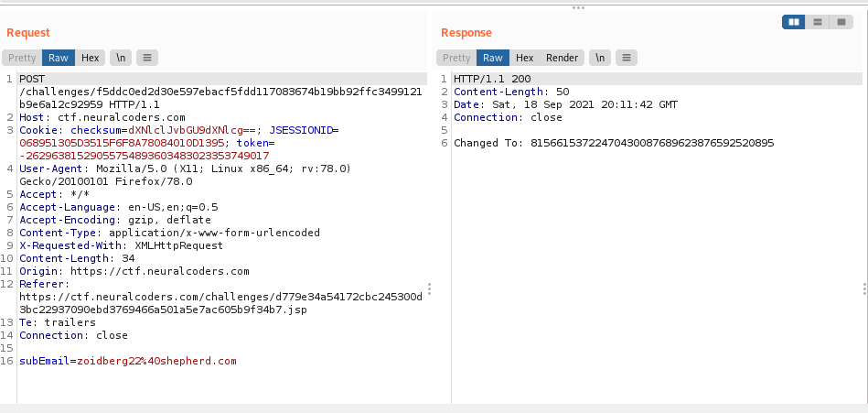Viewport: 868px width, 413px height.
Task: Switch to the combined single-pane layout icon
Action: click(x=841, y=22)
